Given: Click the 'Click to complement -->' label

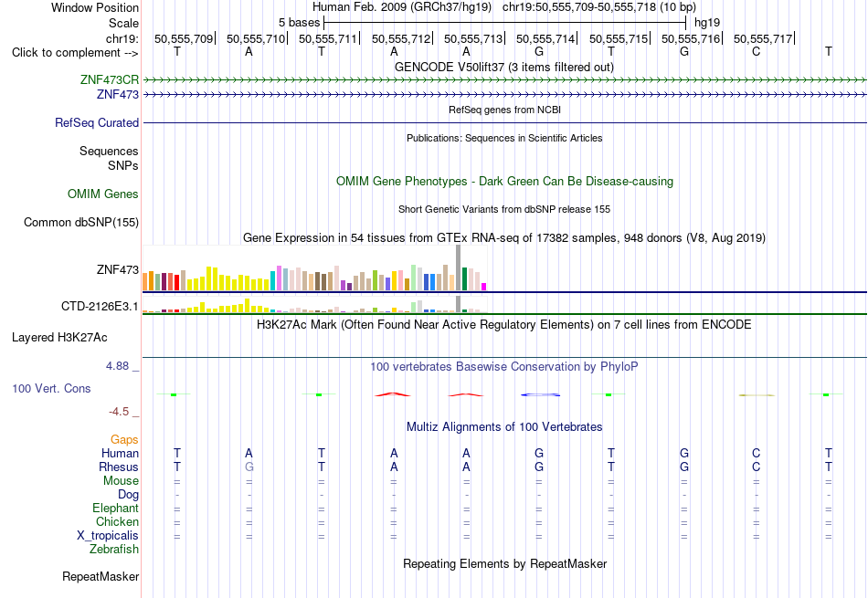Looking at the screenshot, I should click(75, 53).
